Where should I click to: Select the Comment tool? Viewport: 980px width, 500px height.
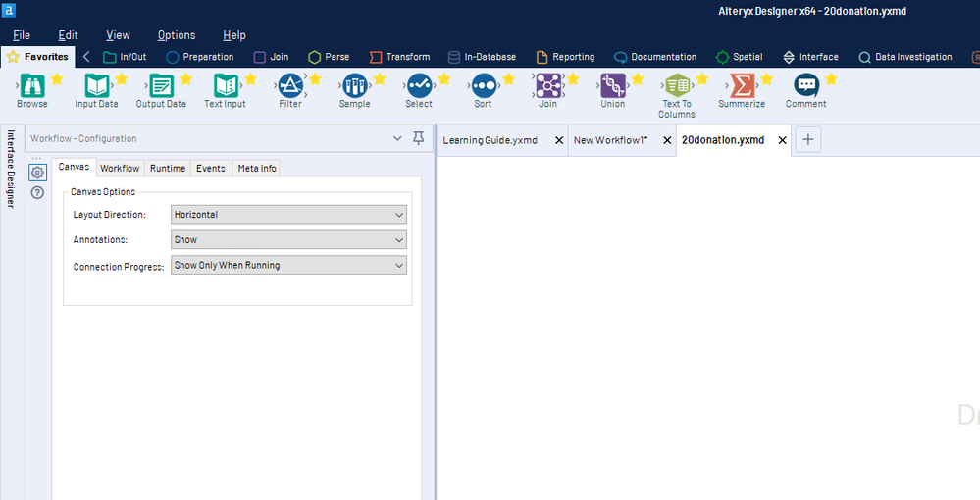(x=806, y=85)
